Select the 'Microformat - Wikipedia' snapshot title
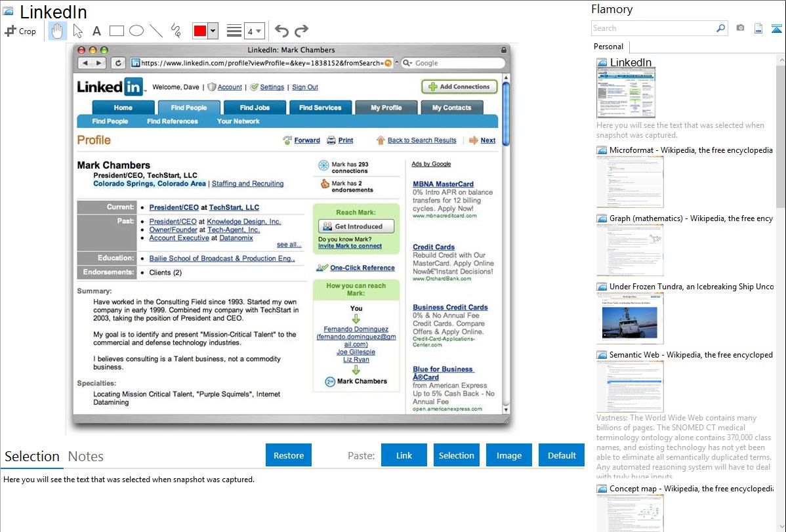 tap(691, 150)
